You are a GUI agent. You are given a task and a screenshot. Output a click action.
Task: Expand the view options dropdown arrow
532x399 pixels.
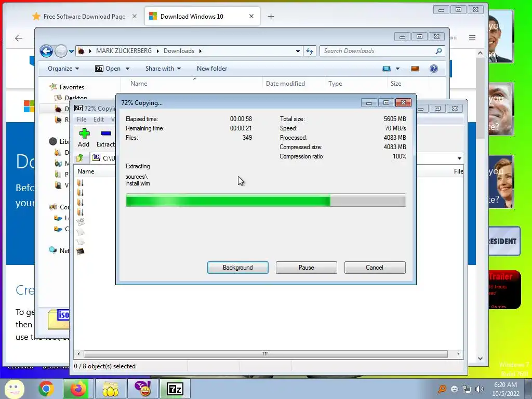397,69
